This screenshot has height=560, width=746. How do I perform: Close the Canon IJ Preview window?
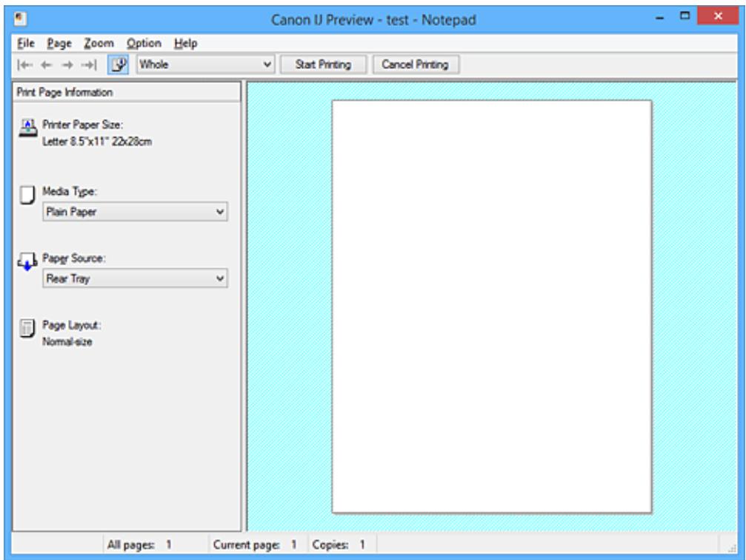(718, 16)
